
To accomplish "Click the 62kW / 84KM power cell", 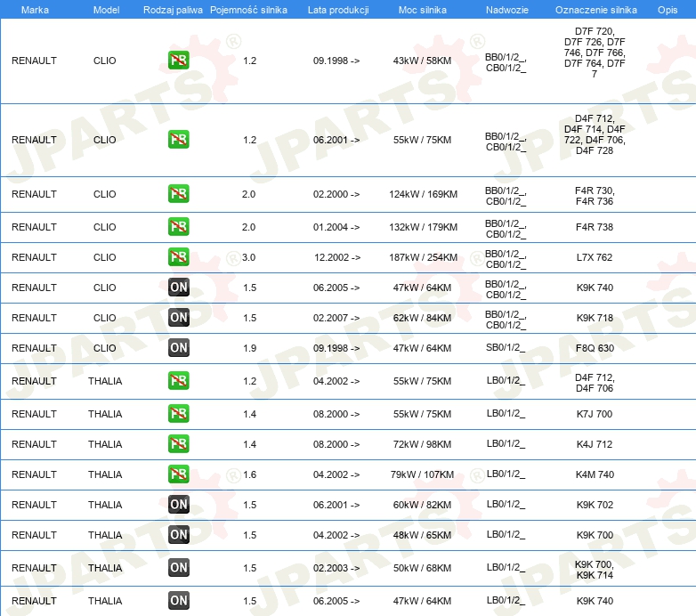I will 422,318.
